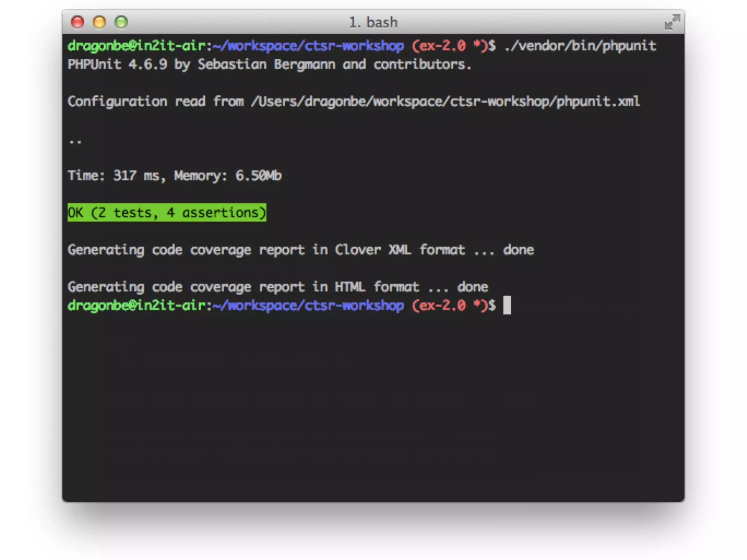Click the block cursor at the prompt
Viewport: 747px width, 560px height.
click(x=507, y=306)
